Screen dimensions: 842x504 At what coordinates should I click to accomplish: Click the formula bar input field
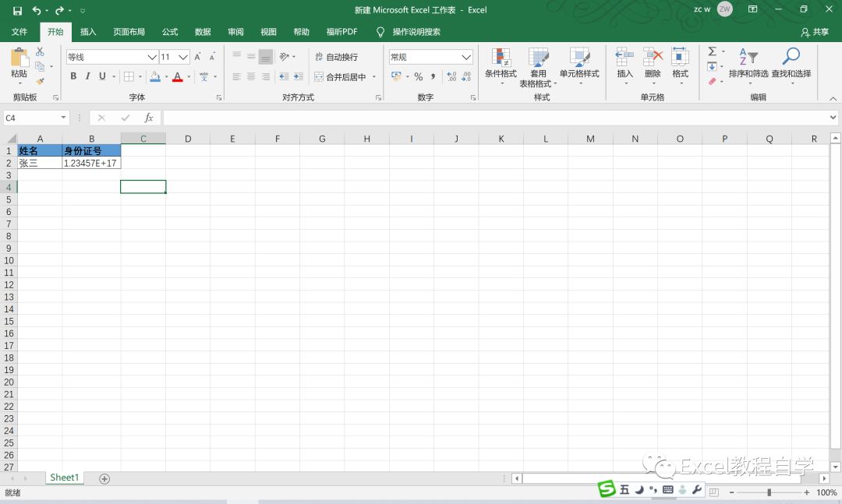coord(496,118)
